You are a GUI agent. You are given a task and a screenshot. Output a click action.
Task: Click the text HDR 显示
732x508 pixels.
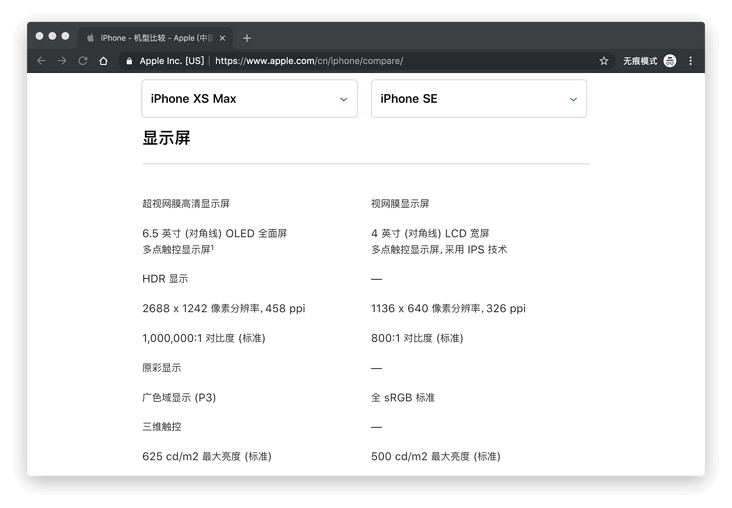165,279
